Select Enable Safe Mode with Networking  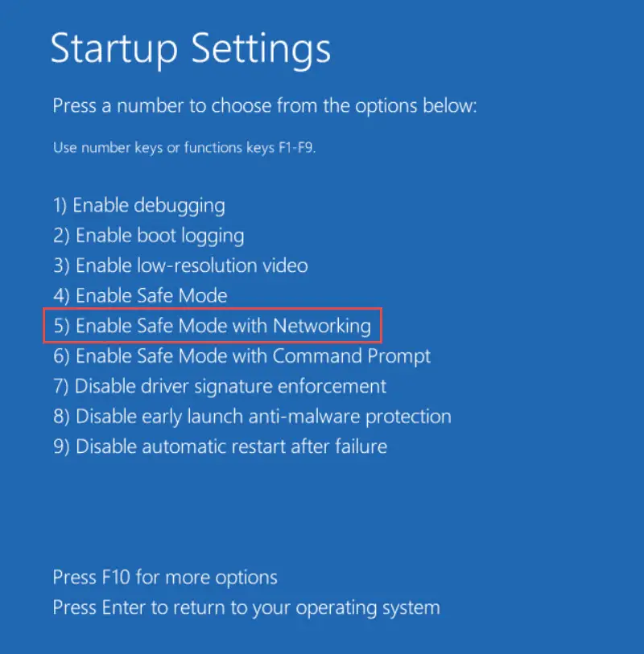click(x=212, y=326)
